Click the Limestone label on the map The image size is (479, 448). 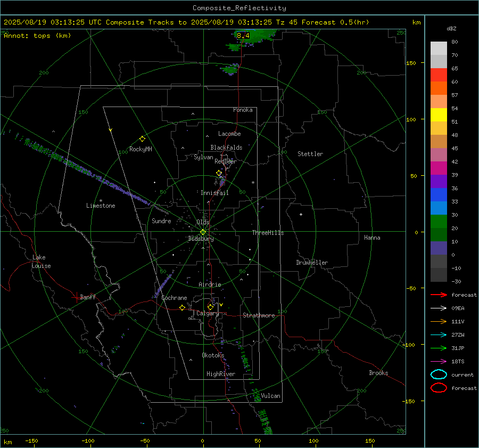point(101,206)
